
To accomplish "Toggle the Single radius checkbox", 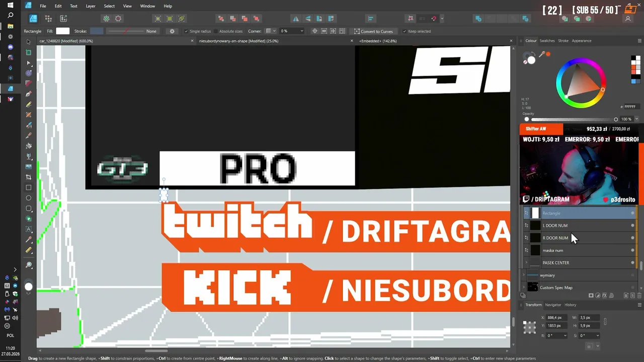I will [186, 31].
